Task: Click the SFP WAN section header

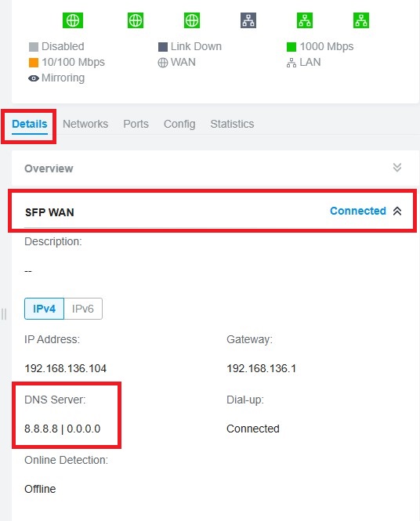Action: 212,211
